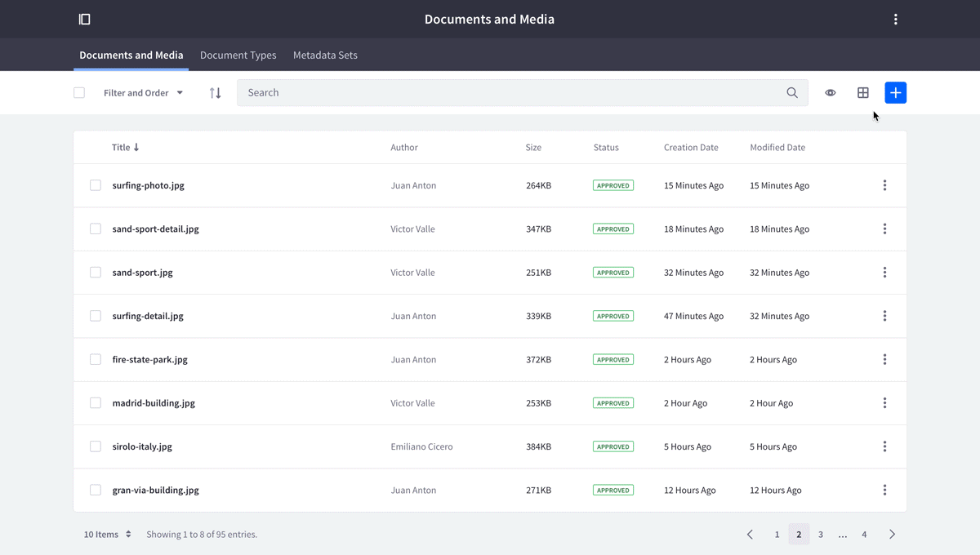Open the Filter and Order dropdown
The image size is (980, 555).
pos(143,92)
